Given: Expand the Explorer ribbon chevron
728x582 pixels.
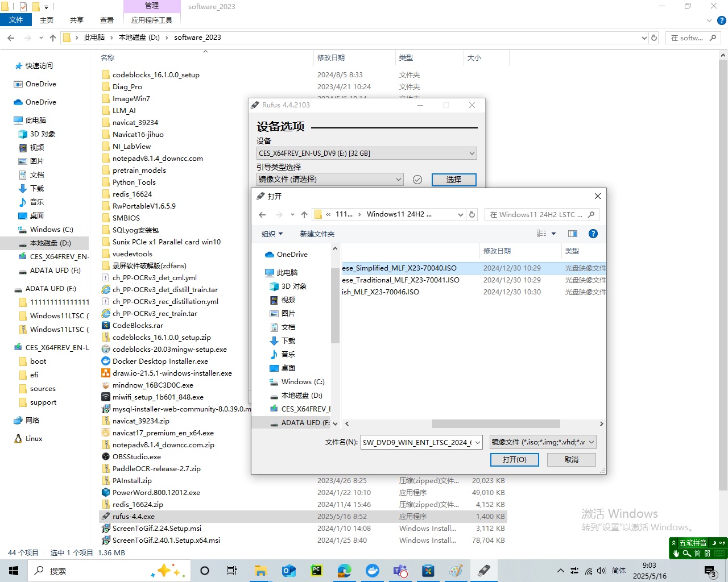Looking at the screenshot, I should point(709,20).
